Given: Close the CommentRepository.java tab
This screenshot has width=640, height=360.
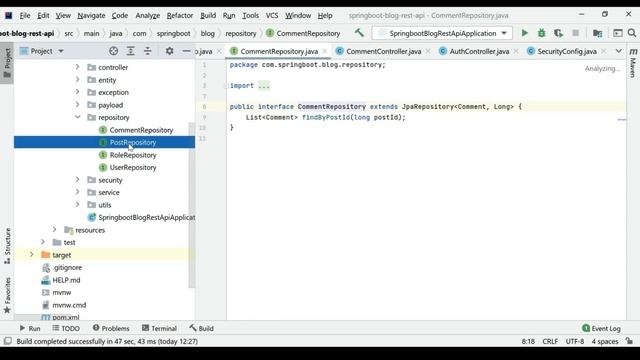Looking at the screenshot, I should [x=325, y=51].
